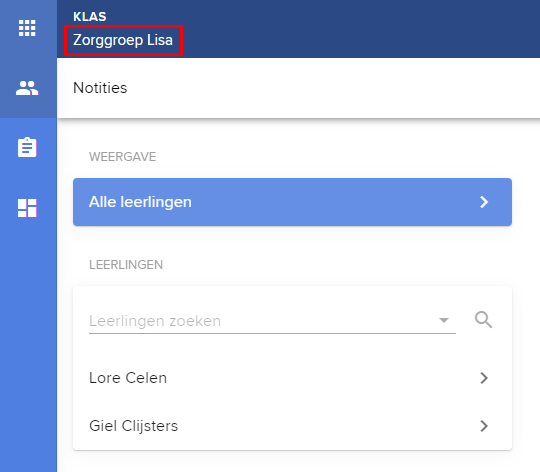The image size is (540, 472).
Task: Click the class name Zorggroep Lisa
Action: click(x=123, y=40)
